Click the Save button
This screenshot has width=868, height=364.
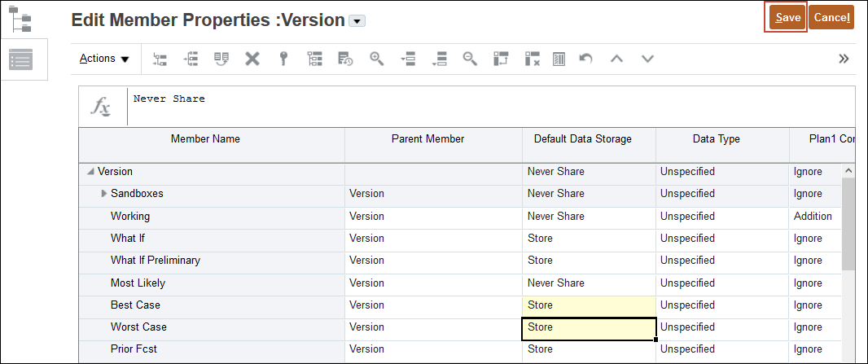point(787,17)
